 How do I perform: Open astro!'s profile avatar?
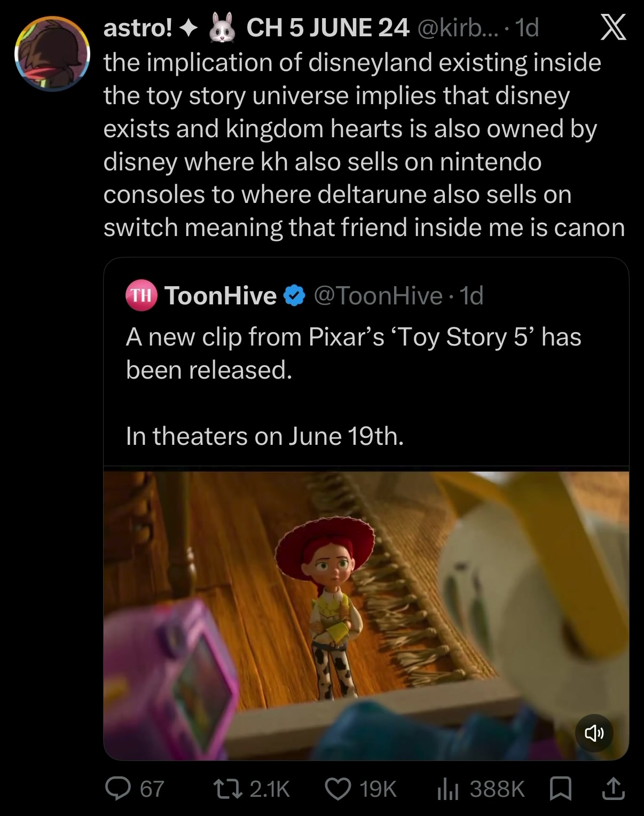(x=52, y=54)
